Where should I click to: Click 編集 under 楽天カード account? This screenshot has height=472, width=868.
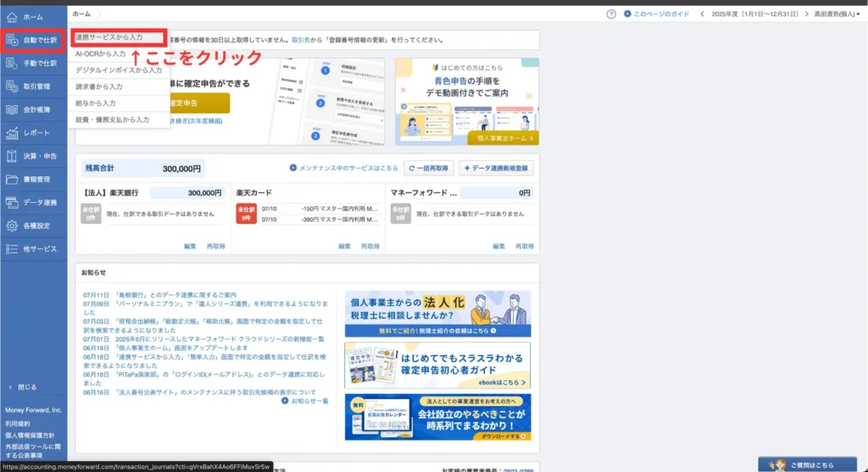click(344, 247)
